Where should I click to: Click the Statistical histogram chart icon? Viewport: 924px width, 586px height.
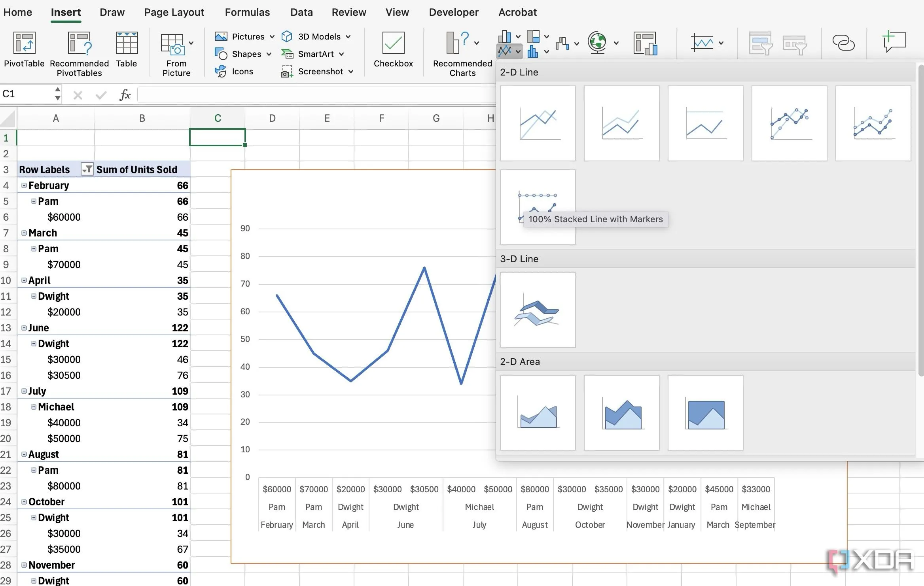coord(533,51)
